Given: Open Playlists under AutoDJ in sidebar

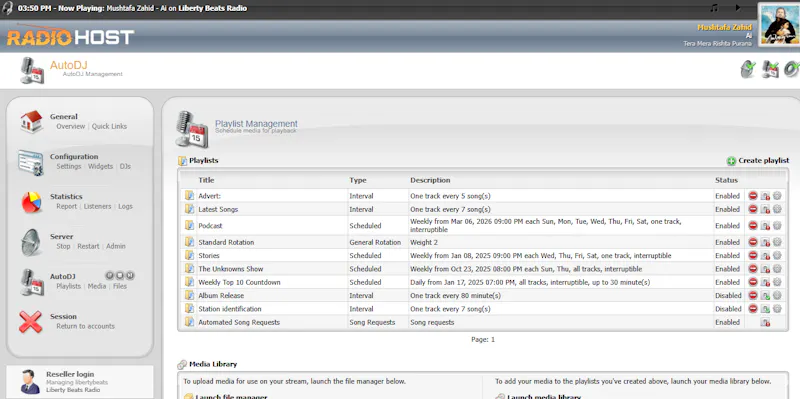Looking at the screenshot, I should pyautogui.click(x=68, y=287).
